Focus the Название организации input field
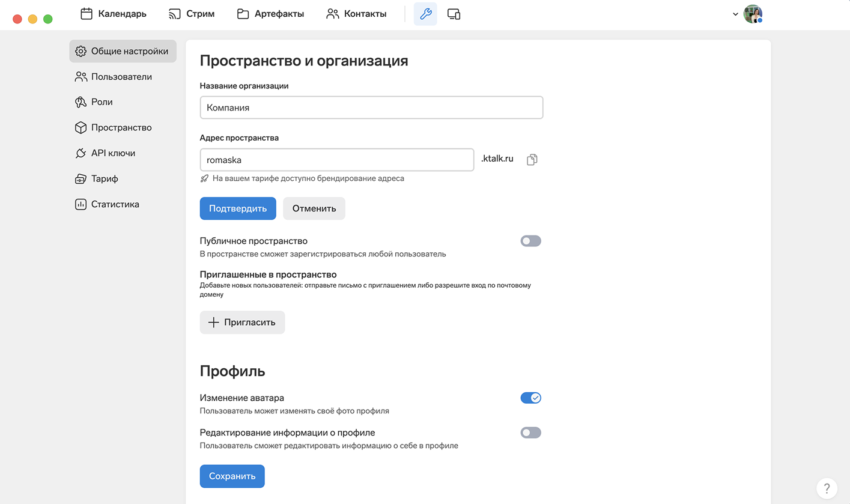This screenshot has width=850, height=504. tap(371, 108)
